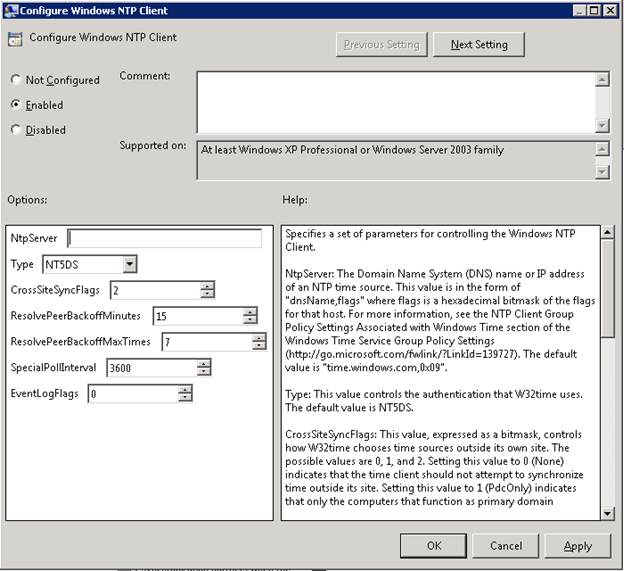The height and width of the screenshot is (571, 624).
Task: Click the title bar window icon
Action: [11, 10]
